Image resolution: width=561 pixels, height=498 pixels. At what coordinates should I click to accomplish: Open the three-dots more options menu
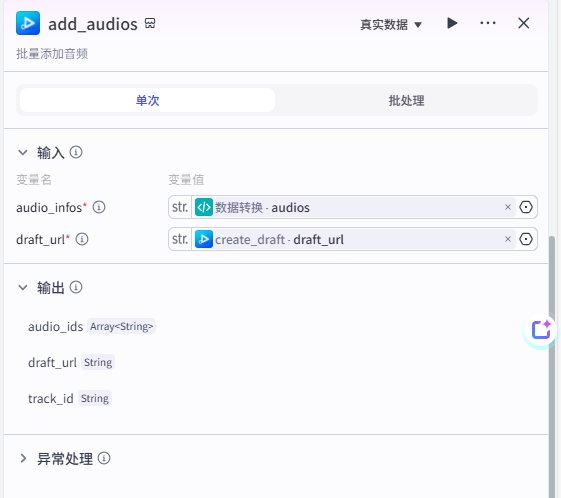488,23
